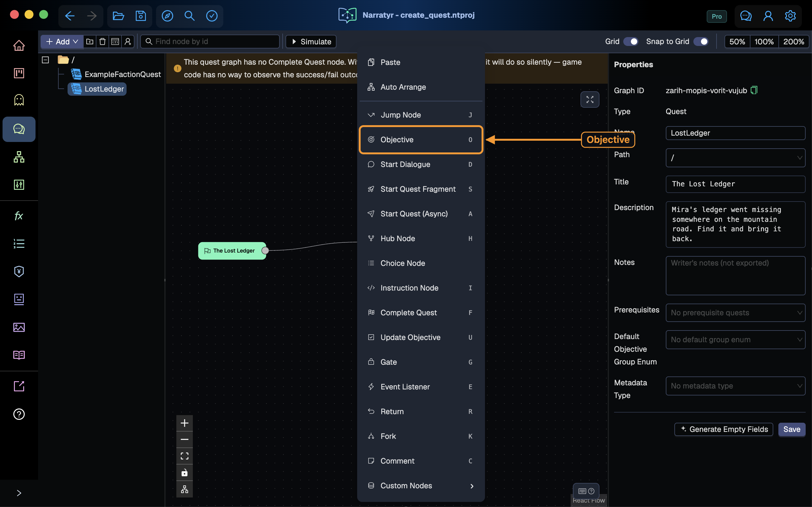Image resolution: width=812 pixels, height=507 pixels.
Task: Open the Metadata Type dropdown
Action: (x=735, y=386)
